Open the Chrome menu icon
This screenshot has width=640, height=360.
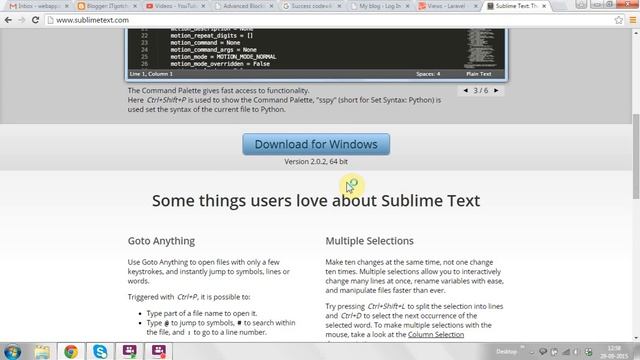point(633,20)
